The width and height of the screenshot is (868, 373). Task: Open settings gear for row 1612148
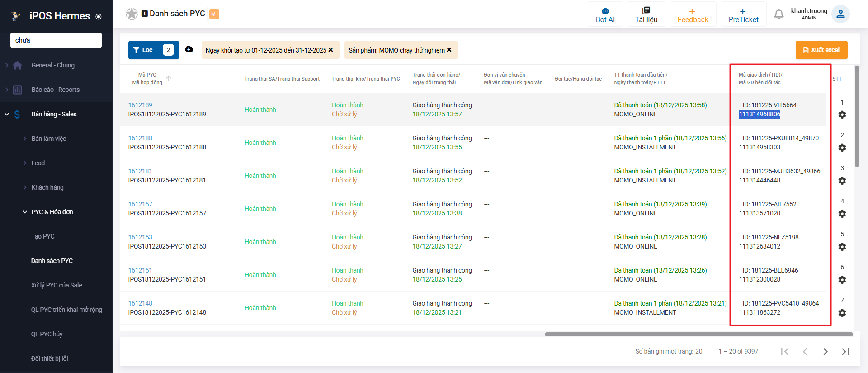pyautogui.click(x=842, y=313)
